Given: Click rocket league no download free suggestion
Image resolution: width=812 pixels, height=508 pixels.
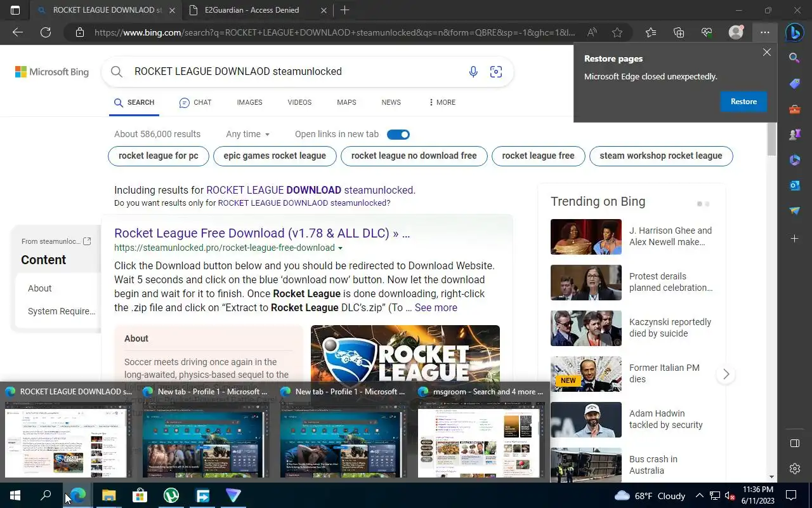Looking at the screenshot, I should coord(414,156).
